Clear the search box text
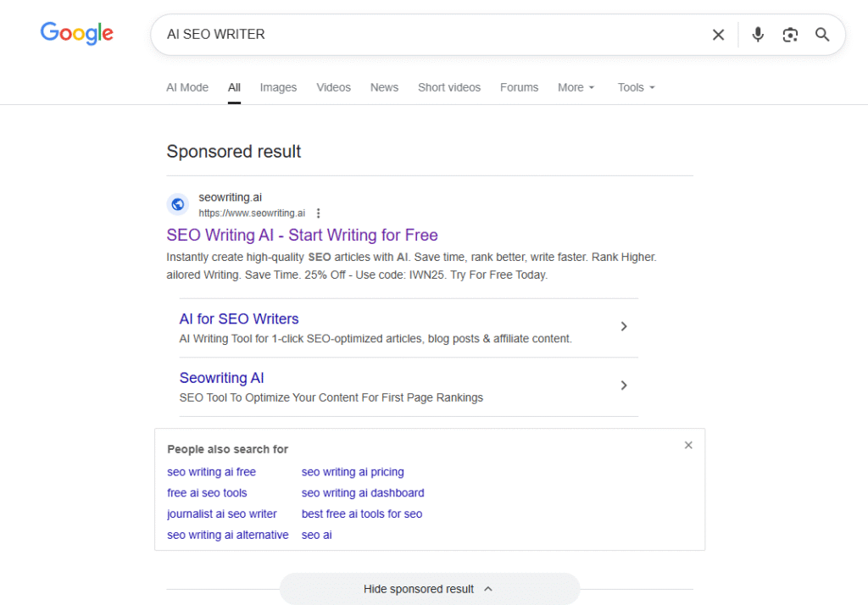868x605 pixels. pos(718,35)
